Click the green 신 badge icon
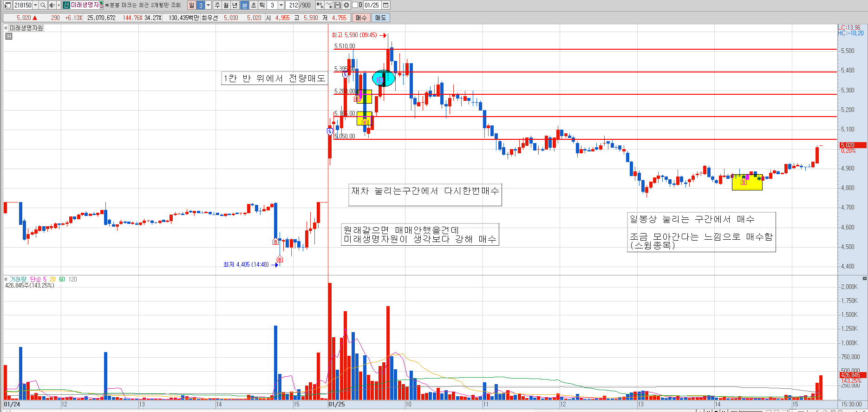Image resolution: width=868 pixels, height=412 pixels. tap(66, 5)
